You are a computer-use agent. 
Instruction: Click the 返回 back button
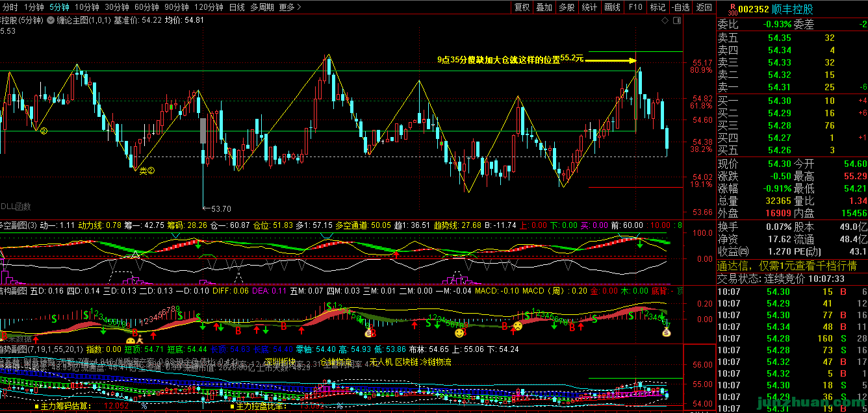tap(704, 7)
